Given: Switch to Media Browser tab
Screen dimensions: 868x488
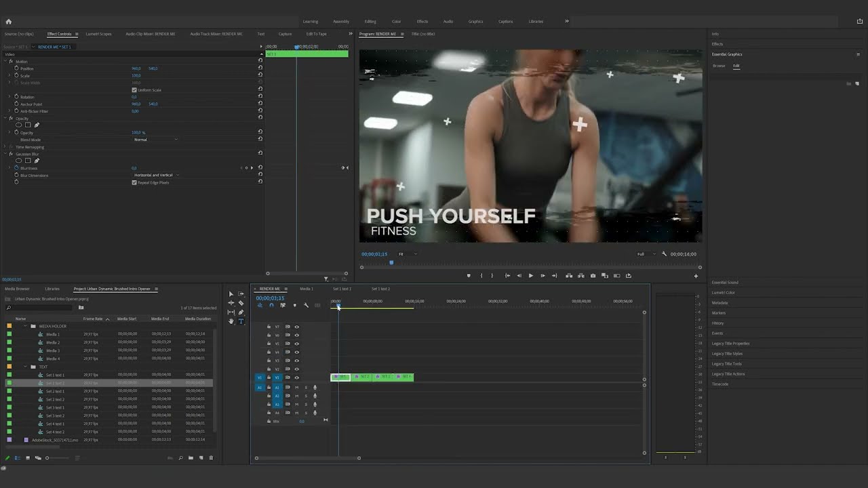Looking at the screenshot, I should (x=18, y=289).
